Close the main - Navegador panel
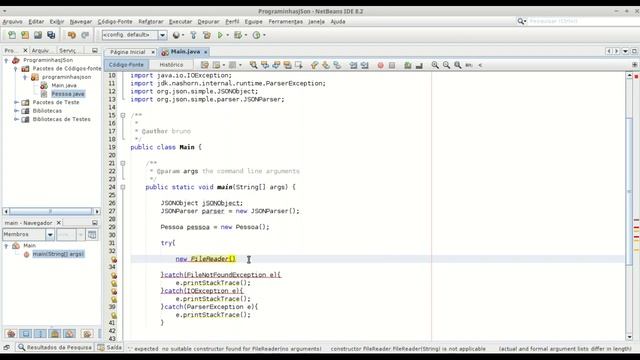The height and width of the screenshot is (360, 640). (x=59, y=223)
